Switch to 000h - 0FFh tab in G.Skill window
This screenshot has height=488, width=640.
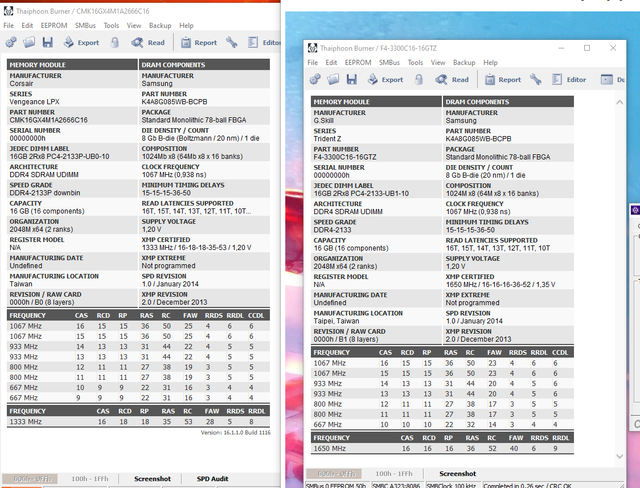(x=336, y=474)
